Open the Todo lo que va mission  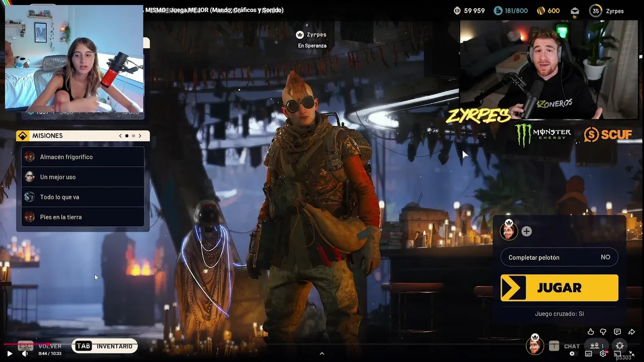[x=83, y=197]
